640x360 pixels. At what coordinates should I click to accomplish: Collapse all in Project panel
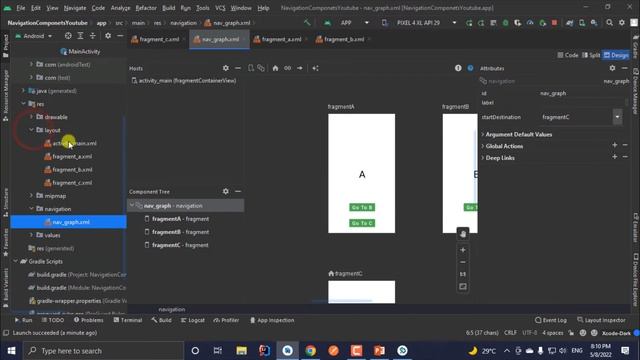[93, 36]
